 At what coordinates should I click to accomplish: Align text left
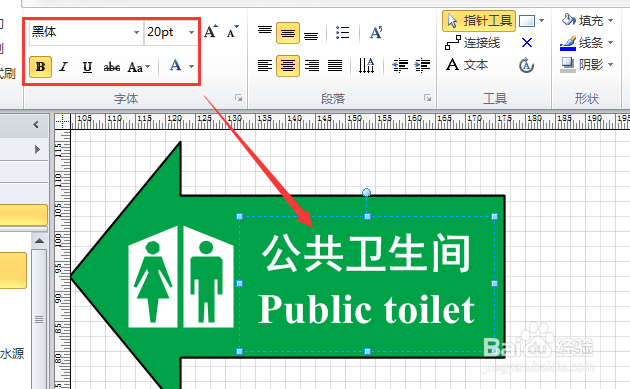click(265, 65)
